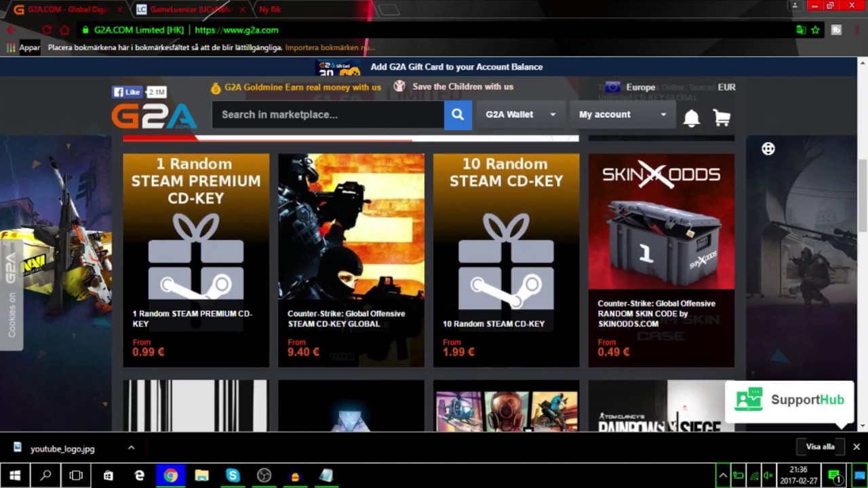Click the 1.99 € price
The image size is (868, 488).
tap(458, 352)
